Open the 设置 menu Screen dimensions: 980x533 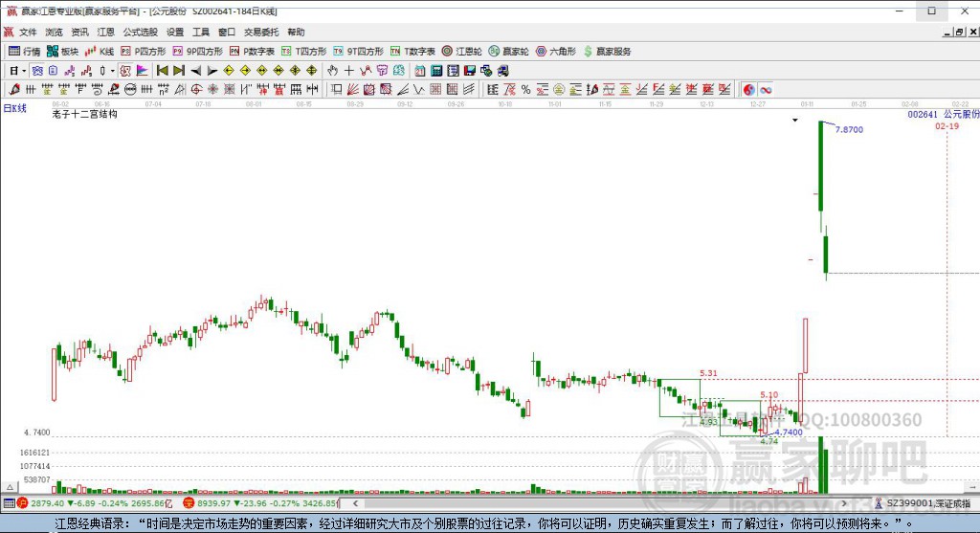pos(175,32)
